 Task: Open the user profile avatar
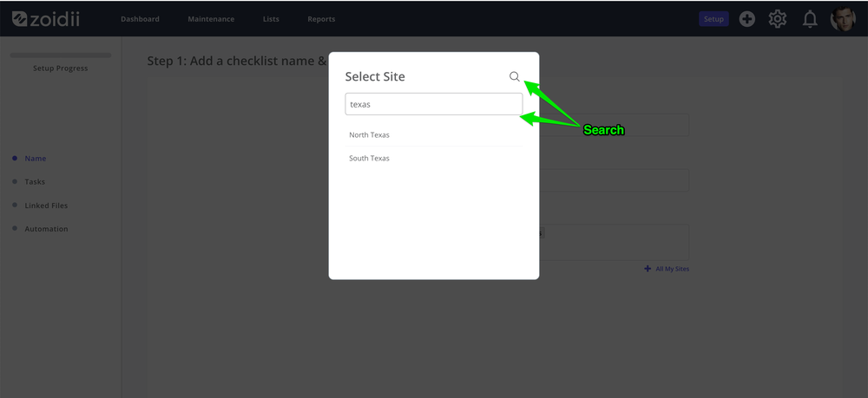(843, 19)
